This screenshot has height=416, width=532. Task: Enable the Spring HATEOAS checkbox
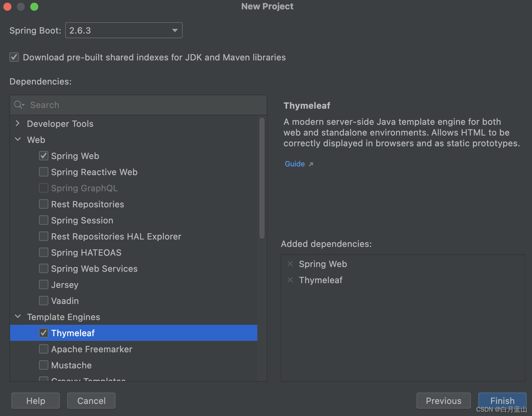click(44, 253)
